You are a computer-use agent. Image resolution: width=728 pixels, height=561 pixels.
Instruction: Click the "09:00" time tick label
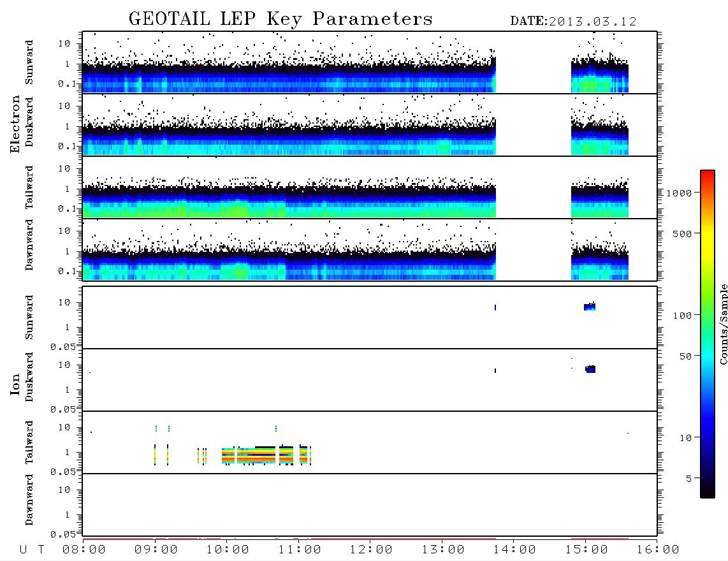coord(156,550)
